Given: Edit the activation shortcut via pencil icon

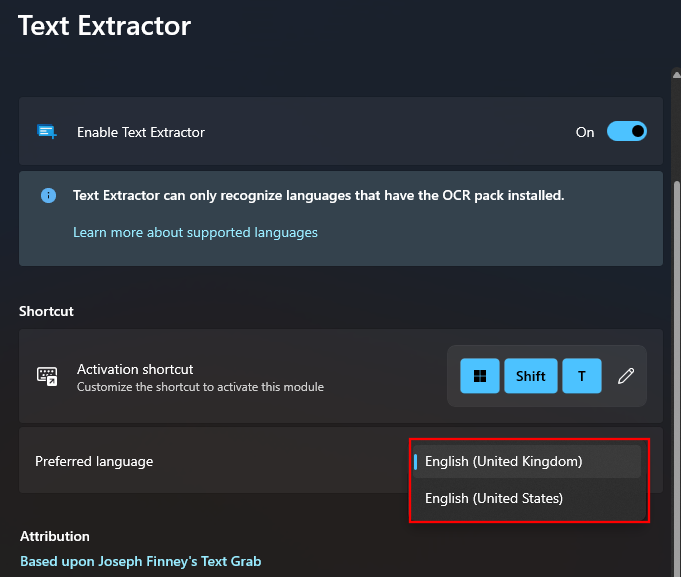Looking at the screenshot, I should [x=626, y=376].
